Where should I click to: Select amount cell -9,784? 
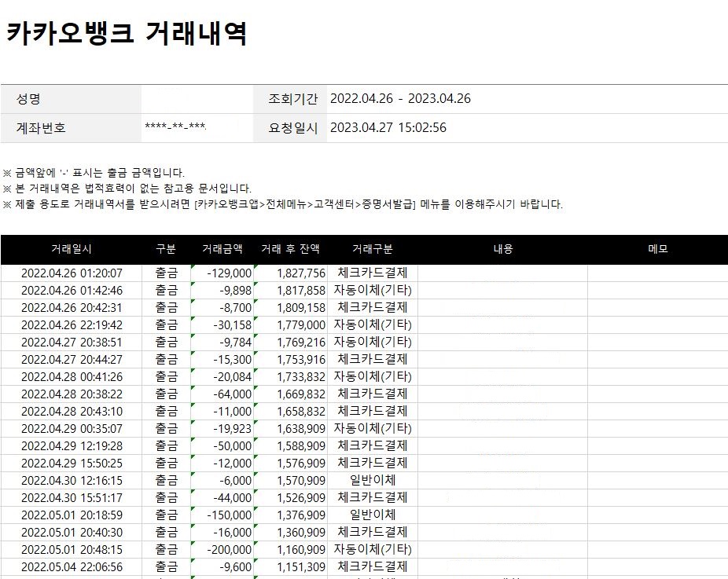coord(222,343)
